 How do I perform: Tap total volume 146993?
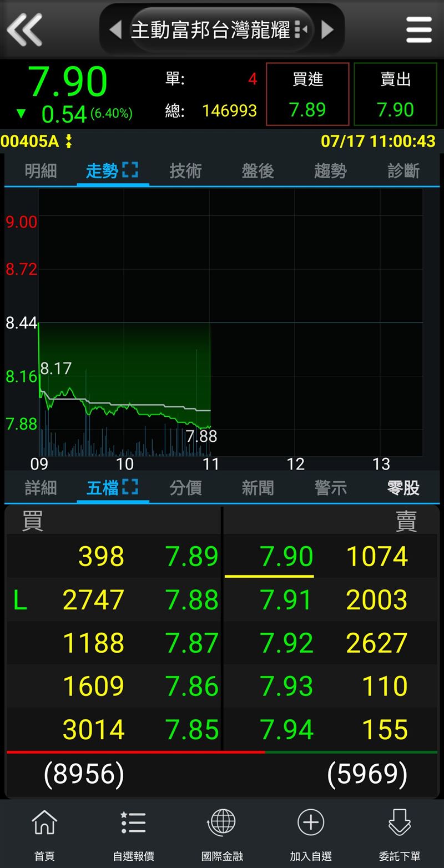tap(229, 110)
